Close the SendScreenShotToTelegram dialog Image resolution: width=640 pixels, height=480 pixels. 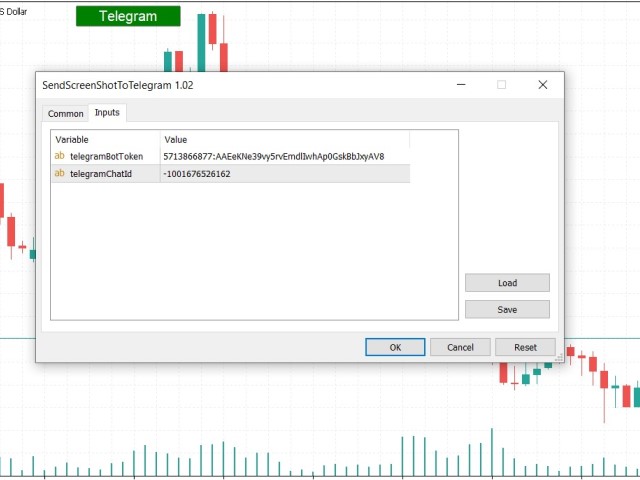543,85
